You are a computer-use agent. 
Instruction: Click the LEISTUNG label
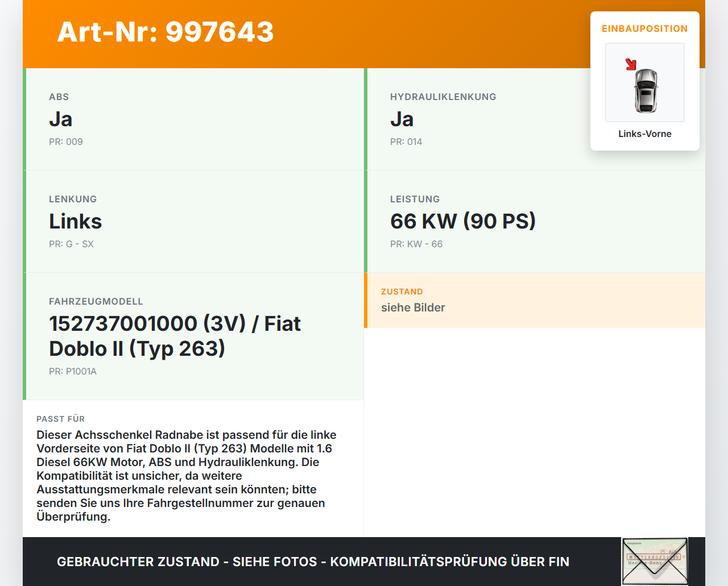[415, 199]
